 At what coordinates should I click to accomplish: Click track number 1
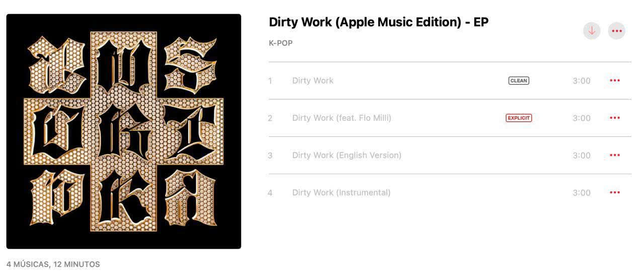click(x=270, y=81)
